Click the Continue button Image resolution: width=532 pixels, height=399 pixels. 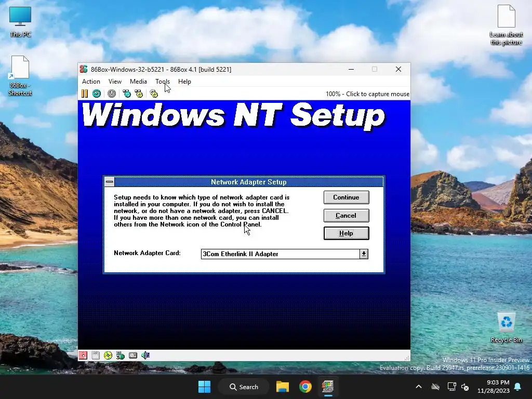click(x=346, y=197)
